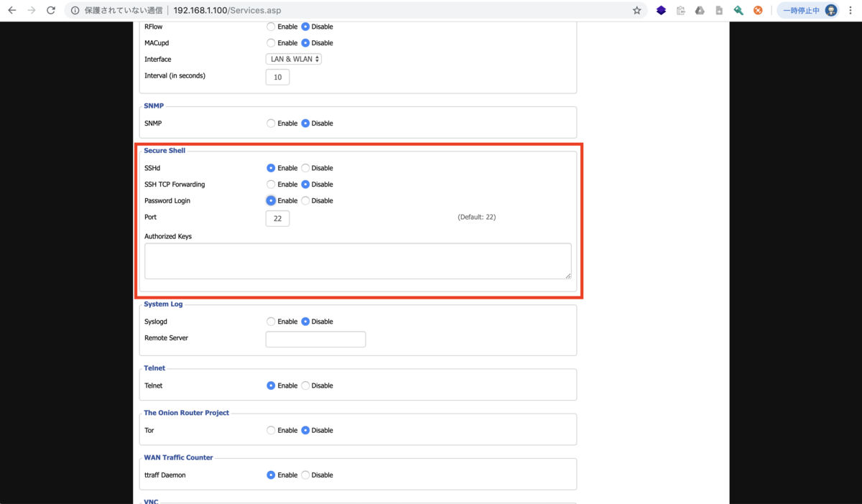Disable Syslogd
Viewport: 862px width, 504px height.
click(x=305, y=322)
